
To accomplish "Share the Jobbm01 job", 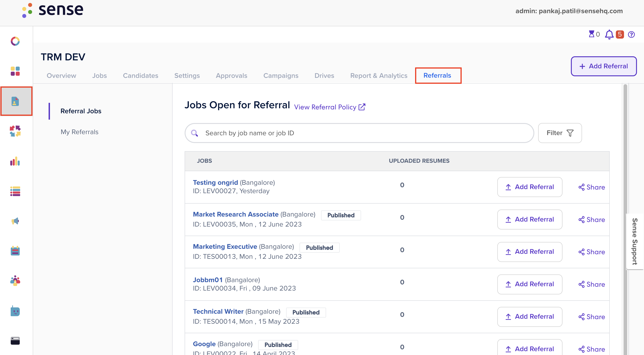I will [592, 284].
